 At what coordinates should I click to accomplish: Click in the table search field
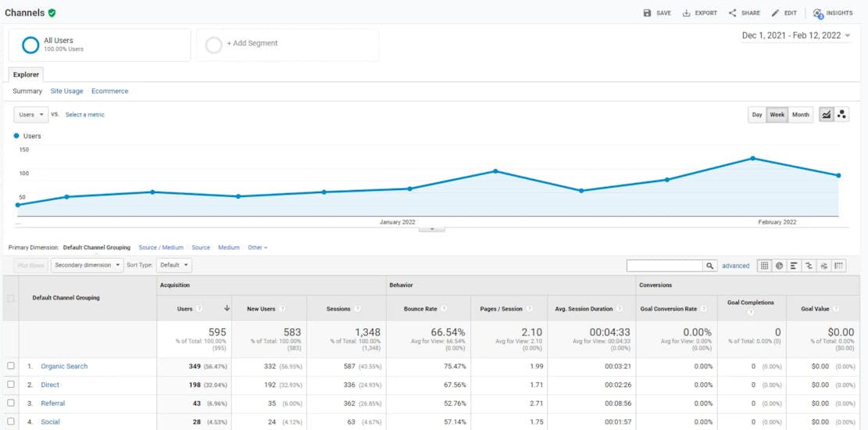pyautogui.click(x=664, y=266)
